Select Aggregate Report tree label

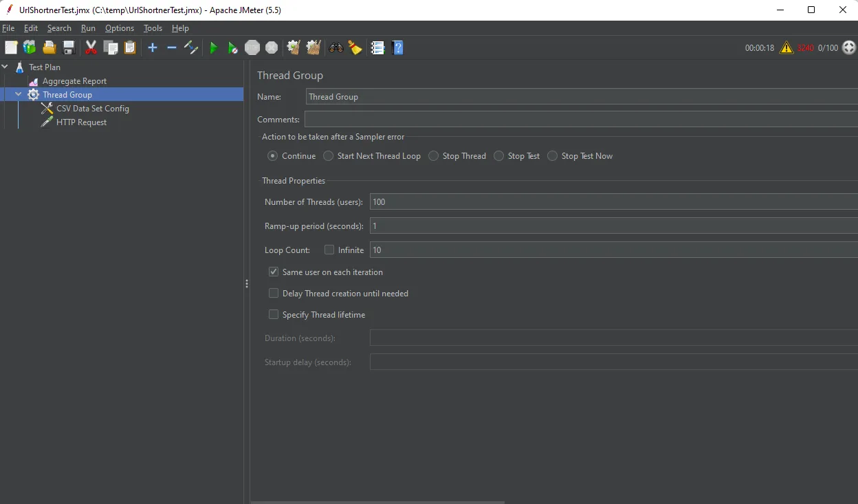point(74,81)
